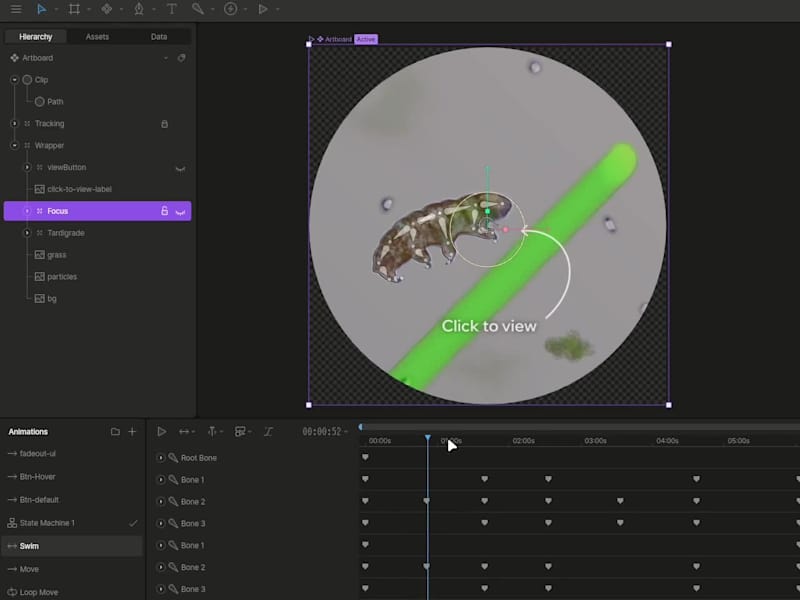Click the 05:00s label on timeline ruler

pyautogui.click(x=738, y=440)
